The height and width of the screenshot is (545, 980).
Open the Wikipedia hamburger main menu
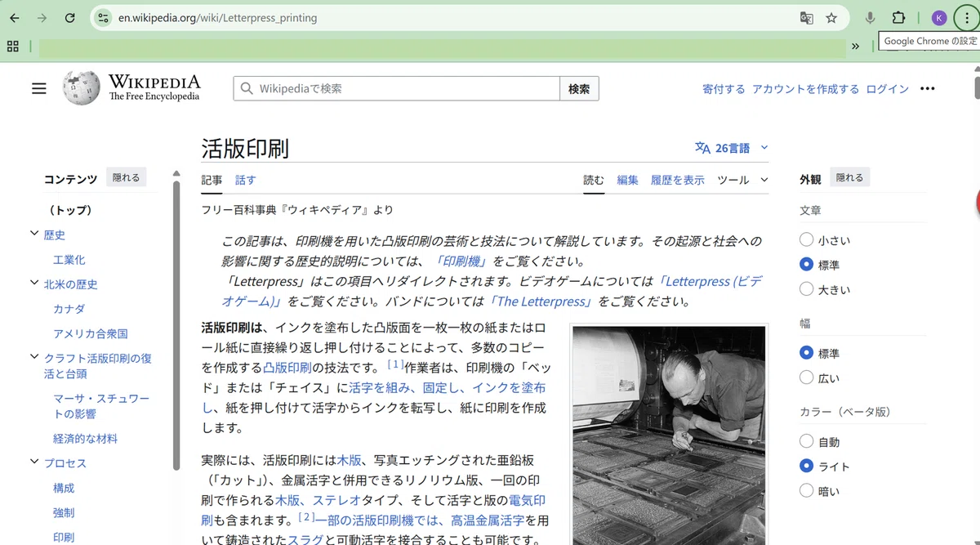coord(39,88)
